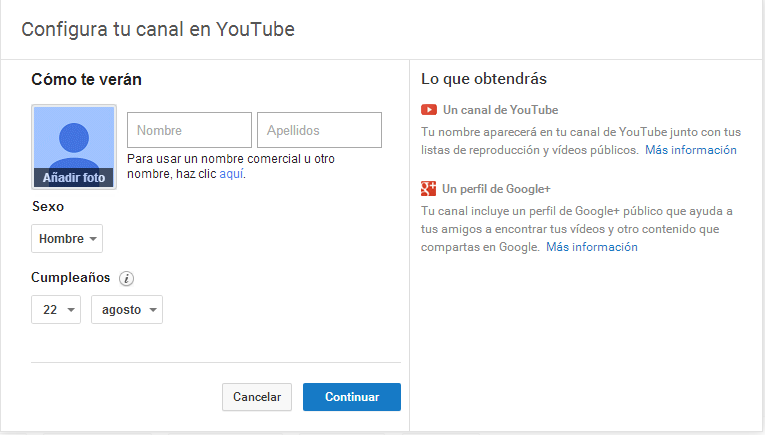Open the birthday month dropdown showing agosto
Image resolution: width=765 pixels, height=435 pixels.
127,310
